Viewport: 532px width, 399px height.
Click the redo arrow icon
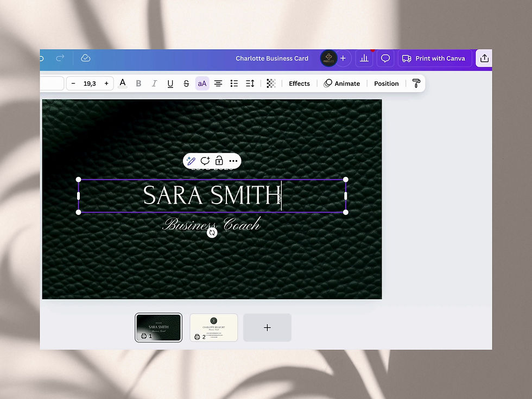[60, 58]
